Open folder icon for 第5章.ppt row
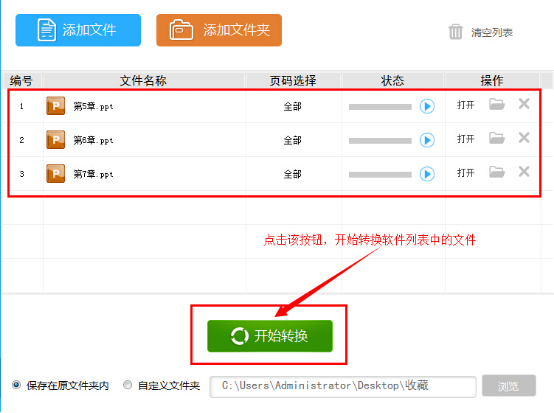The image size is (554, 413). pos(496,104)
